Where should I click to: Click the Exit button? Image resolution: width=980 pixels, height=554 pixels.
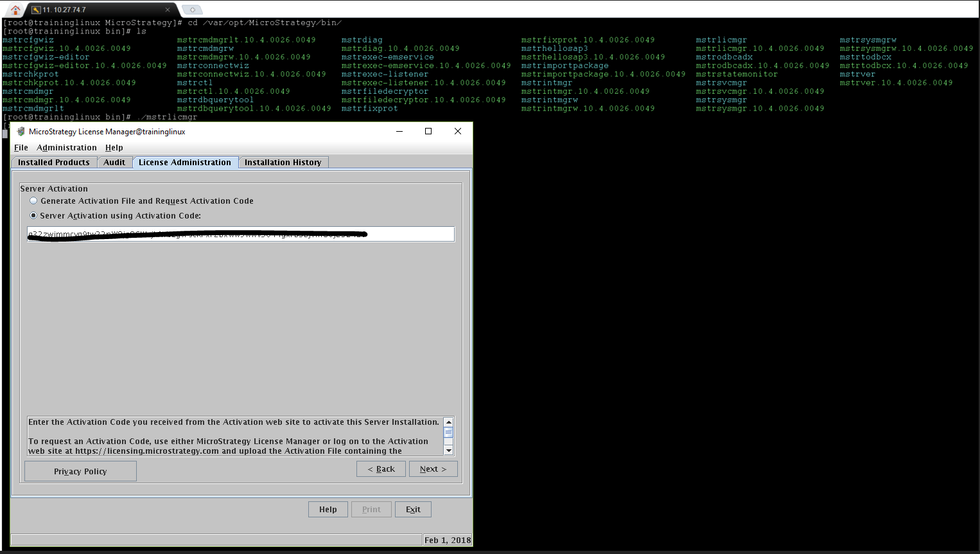(413, 510)
